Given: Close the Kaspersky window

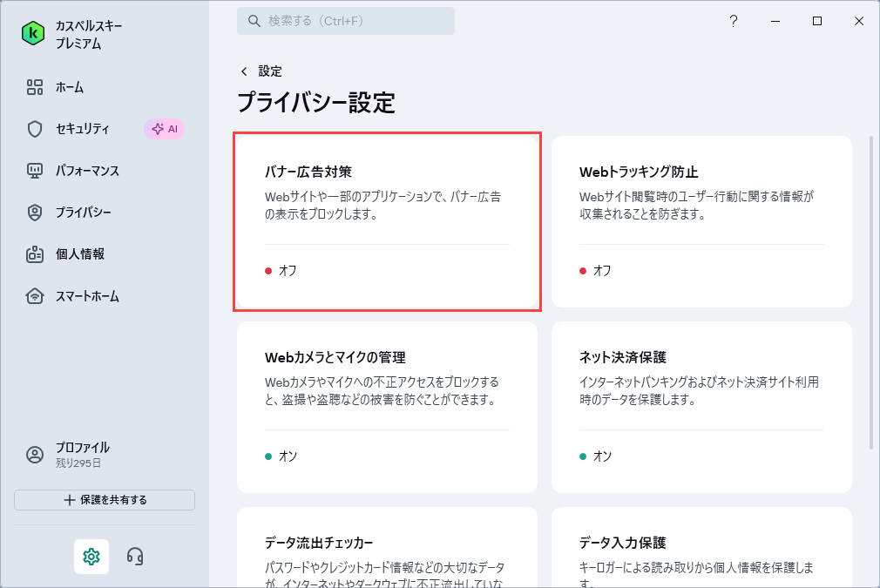Looking at the screenshot, I should point(859,21).
